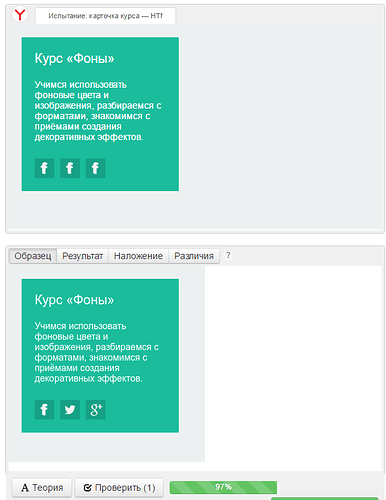Click the Yandex browser logo icon
The height and width of the screenshot is (500, 386).
[20, 15]
